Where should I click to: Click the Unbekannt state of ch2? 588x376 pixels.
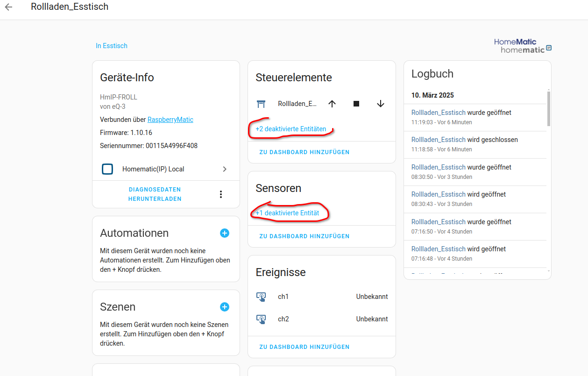(372, 319)
